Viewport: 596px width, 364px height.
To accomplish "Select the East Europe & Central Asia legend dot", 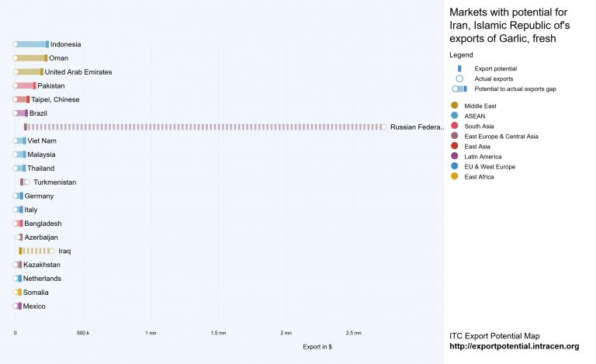I will pyautogui.click(x=454, y=136).
